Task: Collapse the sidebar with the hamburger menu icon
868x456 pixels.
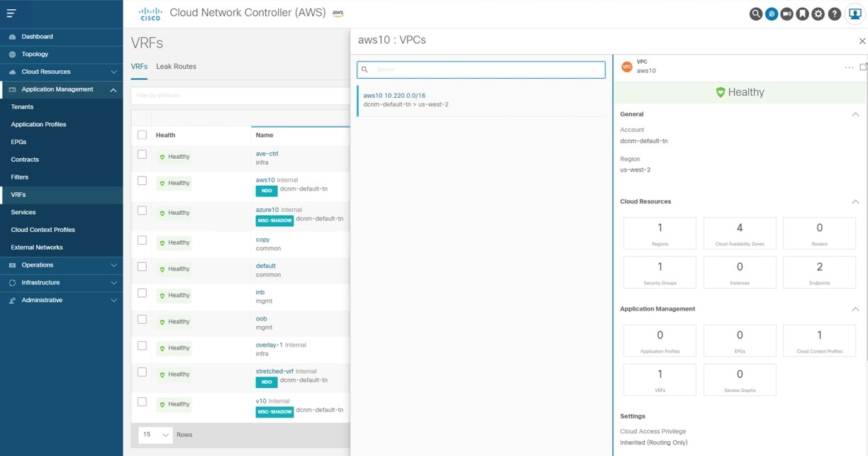Action: [11, 13]
